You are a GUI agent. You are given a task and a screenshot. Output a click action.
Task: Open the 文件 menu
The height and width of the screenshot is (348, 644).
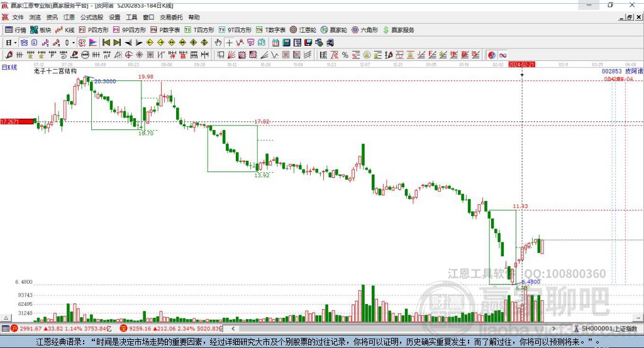pos(18,17)
